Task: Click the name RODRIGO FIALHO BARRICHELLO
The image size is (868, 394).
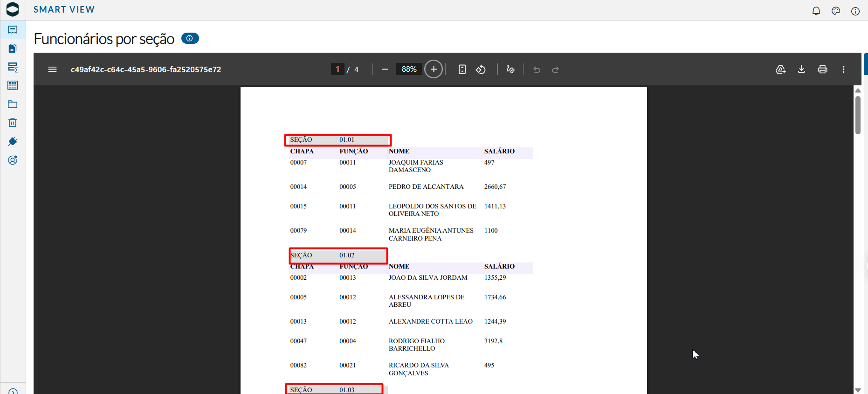Action: (417, 345)
